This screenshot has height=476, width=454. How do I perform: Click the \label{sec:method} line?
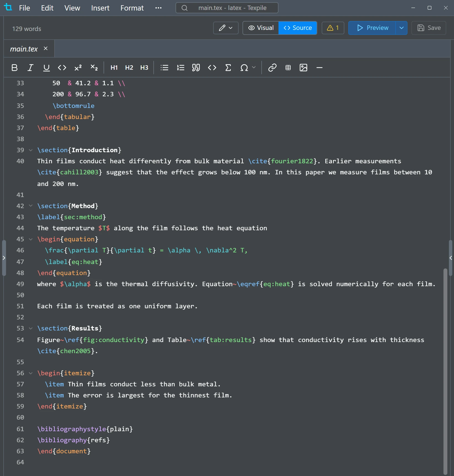tap(72, 217)
